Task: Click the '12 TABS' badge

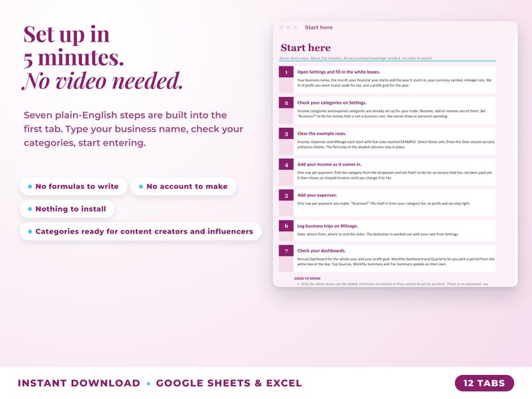Action: [484, 383]
